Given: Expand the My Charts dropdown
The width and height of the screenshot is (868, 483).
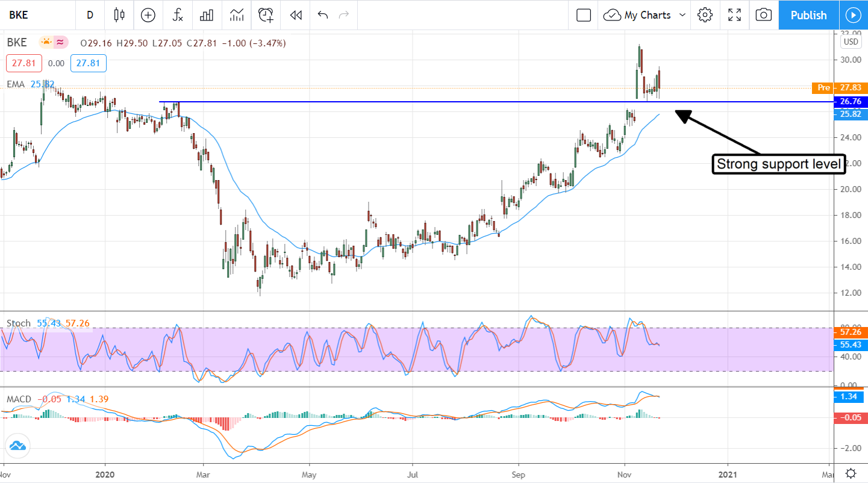Looking at the screenshot, I should [x=645, y=15].
